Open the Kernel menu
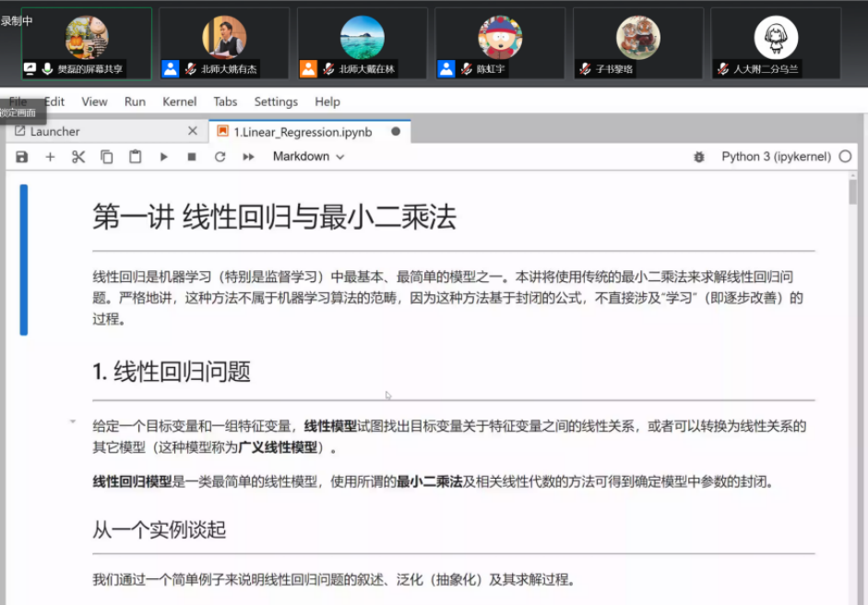The image size is (868, 605). tap(180, 101)
